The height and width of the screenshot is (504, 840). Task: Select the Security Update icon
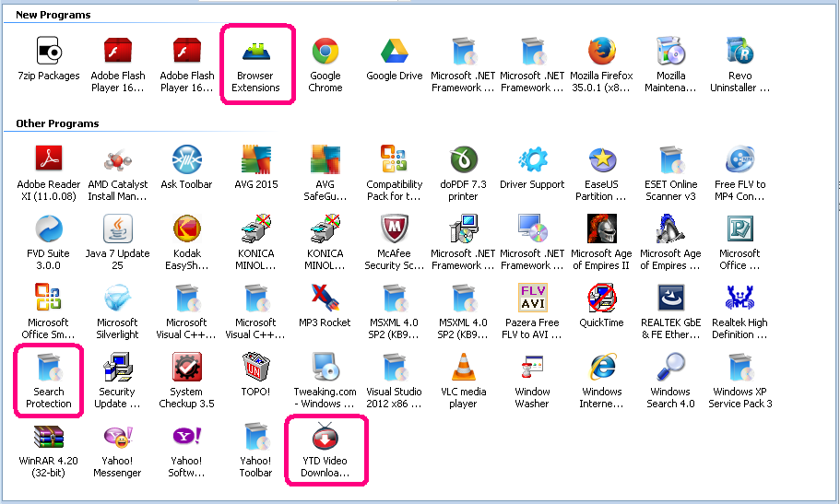coord(118,367)
